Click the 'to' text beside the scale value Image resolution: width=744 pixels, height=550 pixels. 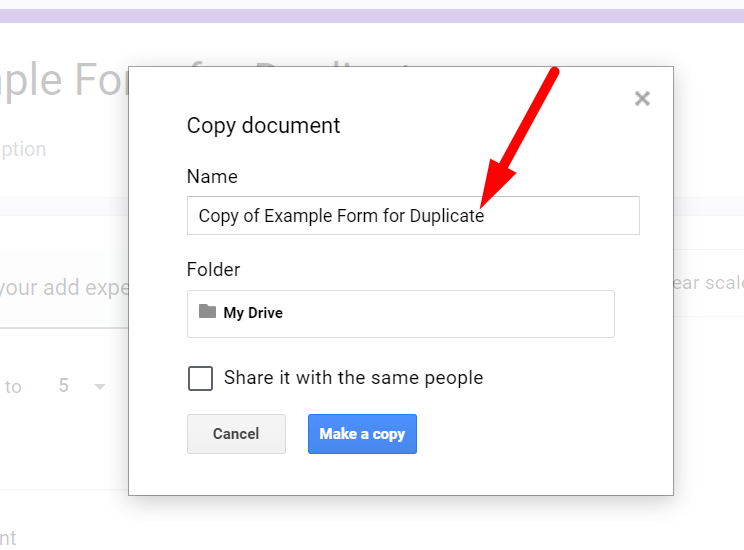tap(13, 387)
